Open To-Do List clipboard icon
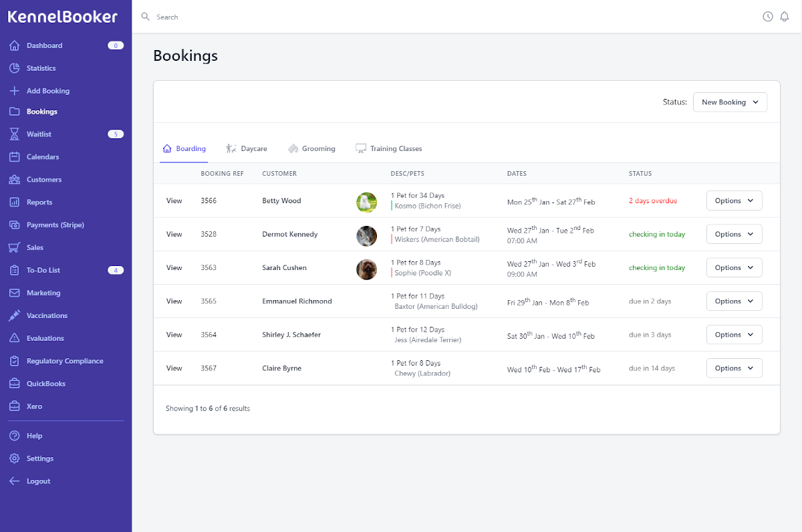The width and height of the screenshot is (802, 532). pos(15,270)
